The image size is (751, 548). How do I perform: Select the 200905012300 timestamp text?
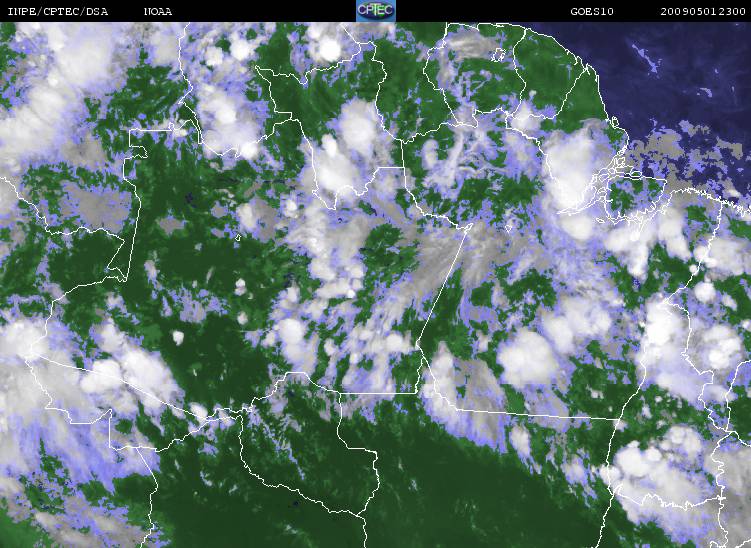(x=703, y=11)
